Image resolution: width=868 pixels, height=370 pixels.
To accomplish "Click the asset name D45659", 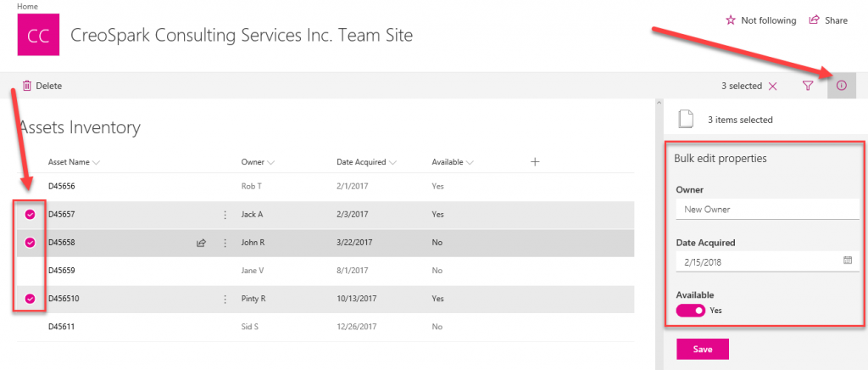I will coord(61,271).
